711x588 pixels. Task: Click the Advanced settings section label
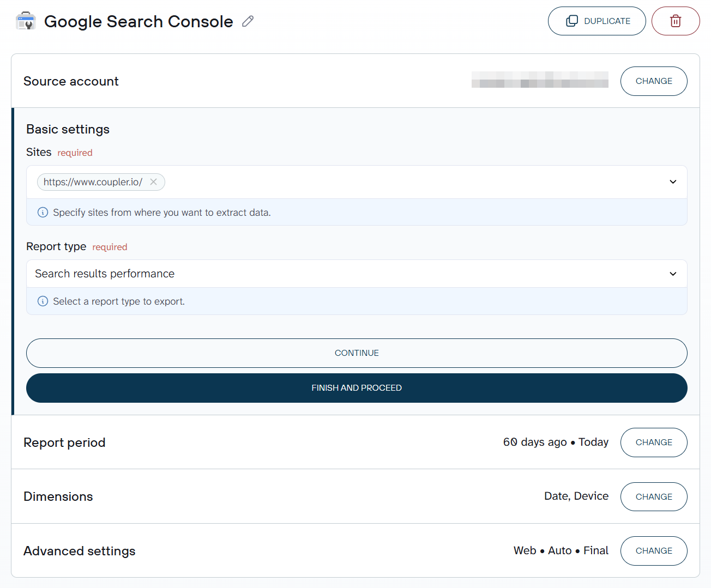coord(80,551)
